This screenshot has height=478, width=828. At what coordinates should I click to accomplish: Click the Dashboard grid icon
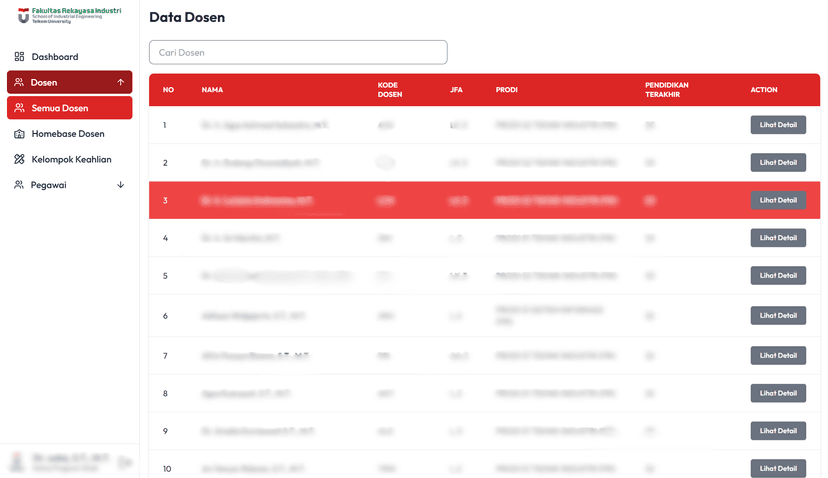pyautogui.click(x=19, y=57)
